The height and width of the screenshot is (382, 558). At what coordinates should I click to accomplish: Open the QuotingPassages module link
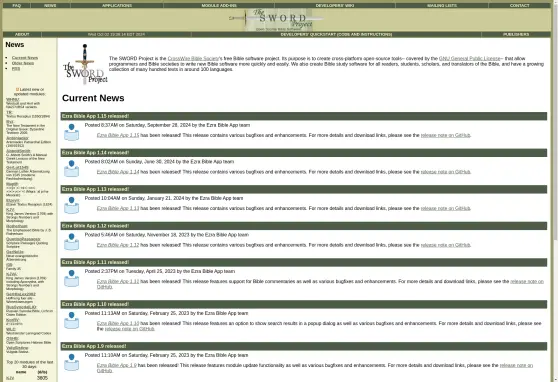click(23, 239)
